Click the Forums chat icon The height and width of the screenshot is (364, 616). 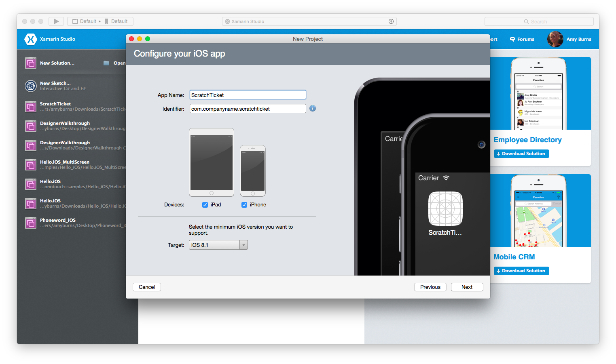pos(512,39)
